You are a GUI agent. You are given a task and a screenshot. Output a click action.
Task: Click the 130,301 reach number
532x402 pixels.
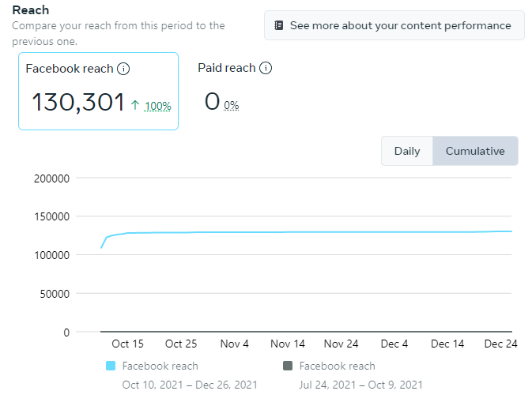pyautogui.click(x=77, y=102)
